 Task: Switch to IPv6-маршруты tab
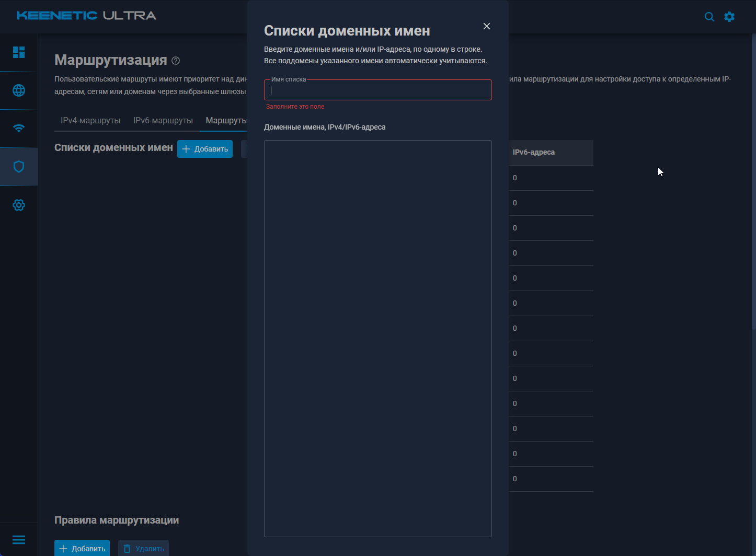point(163,121)
